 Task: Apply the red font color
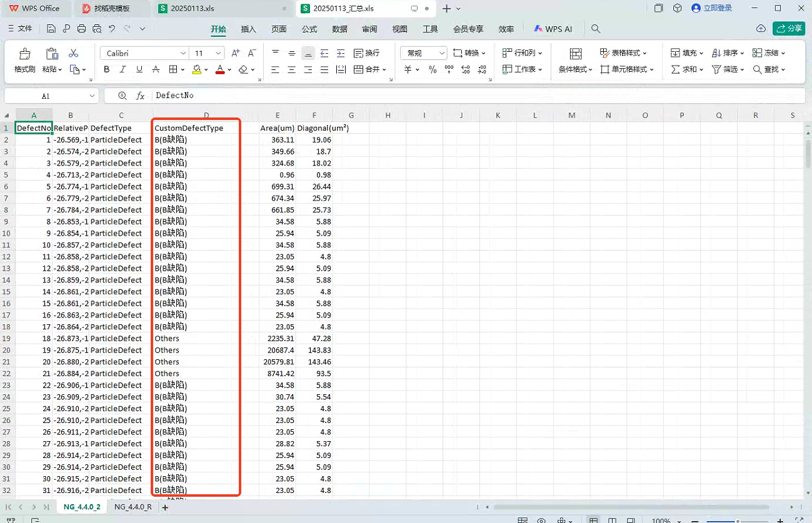pyautogui.click(x=220, y=69)
